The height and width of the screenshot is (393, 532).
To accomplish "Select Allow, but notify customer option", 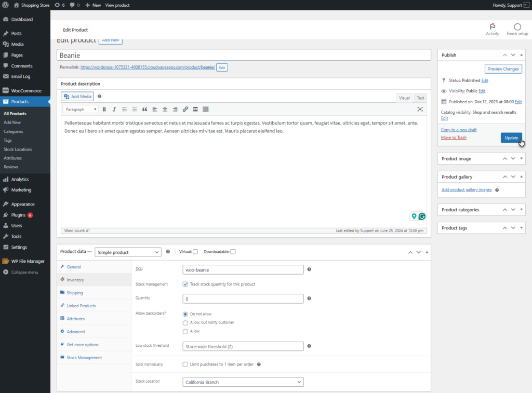I will [185, 323].
